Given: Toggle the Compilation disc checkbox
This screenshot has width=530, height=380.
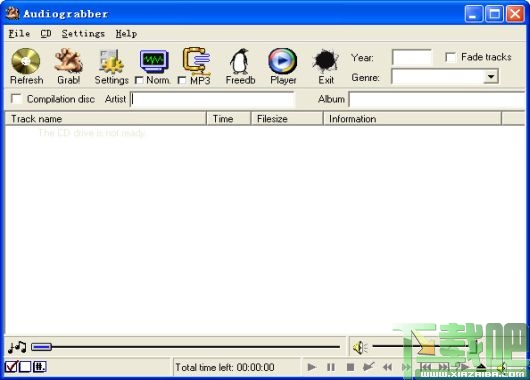Looking at the screenshot, I should 16,99.
